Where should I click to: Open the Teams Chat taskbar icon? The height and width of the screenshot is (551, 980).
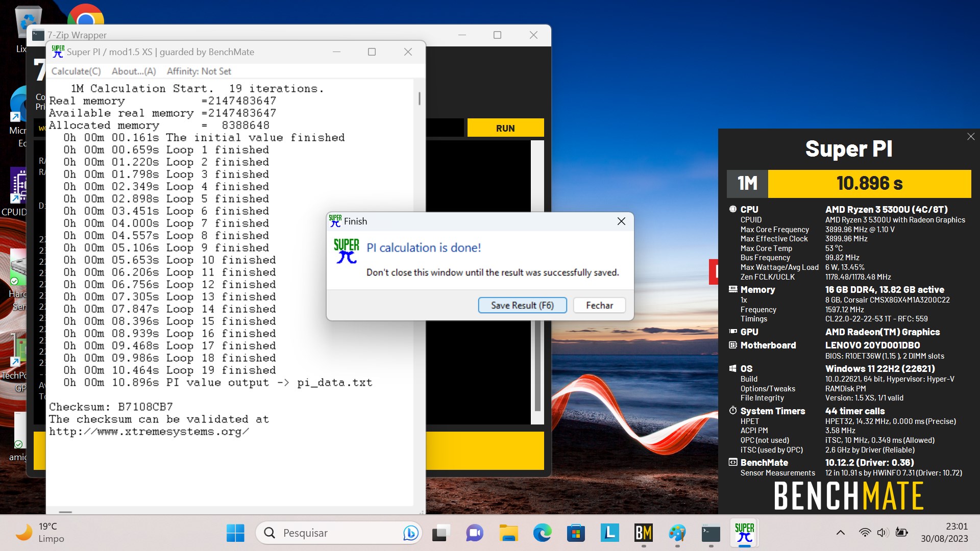(474, 533)
